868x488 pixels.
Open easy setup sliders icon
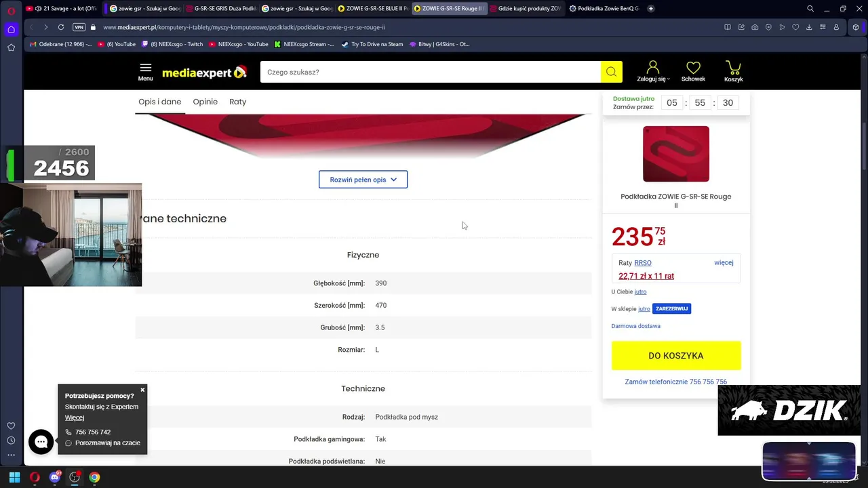click(x=823, y=27)
